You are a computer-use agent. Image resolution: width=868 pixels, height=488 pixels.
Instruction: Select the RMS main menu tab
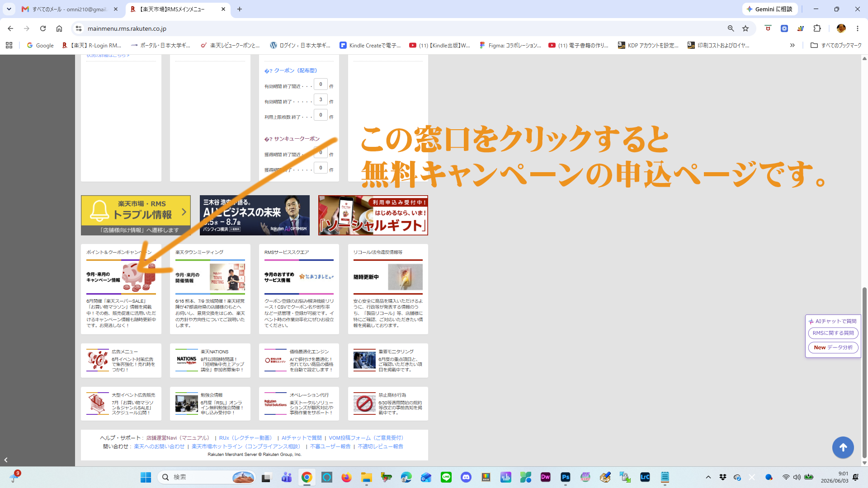(178, 9)
